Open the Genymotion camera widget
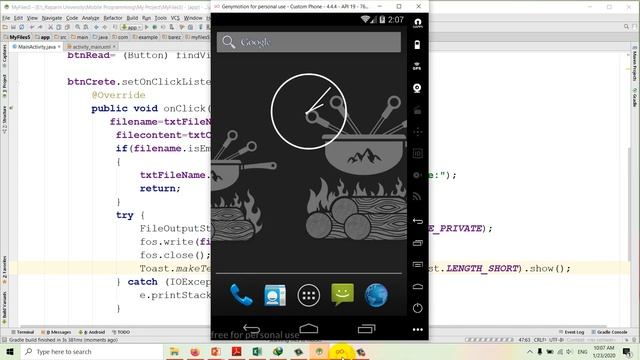 [417, 88]
